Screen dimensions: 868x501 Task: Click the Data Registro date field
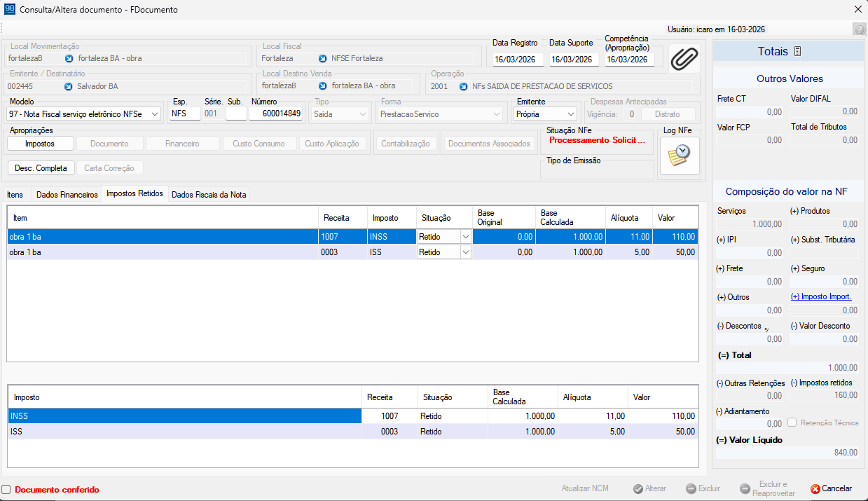(x=518, y=60)
